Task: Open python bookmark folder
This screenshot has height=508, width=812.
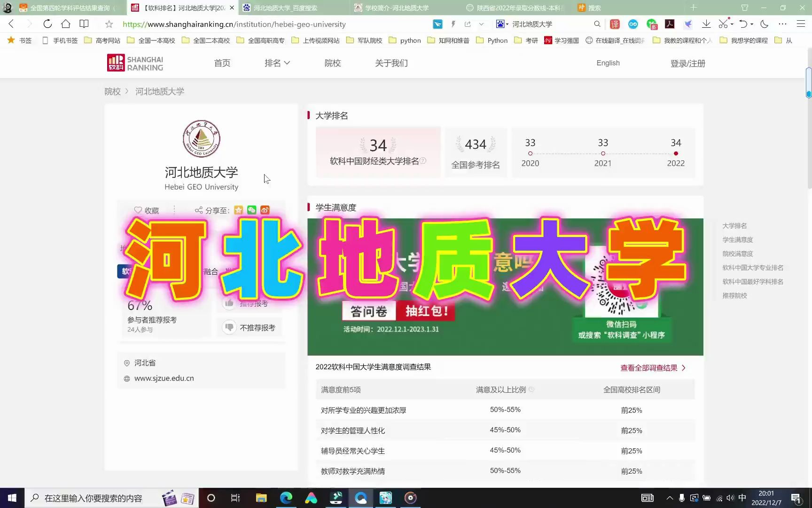Action: tap(405, 40)
